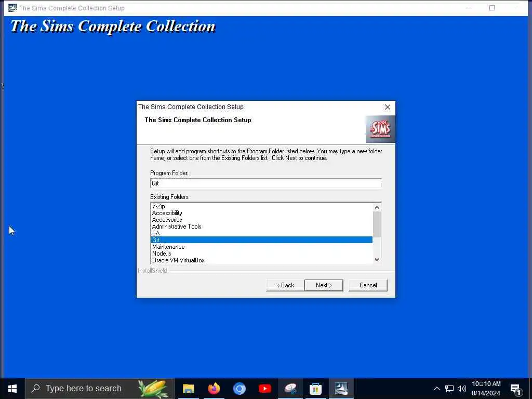Maximize the Sims Complete Collection Setup window

492,8
